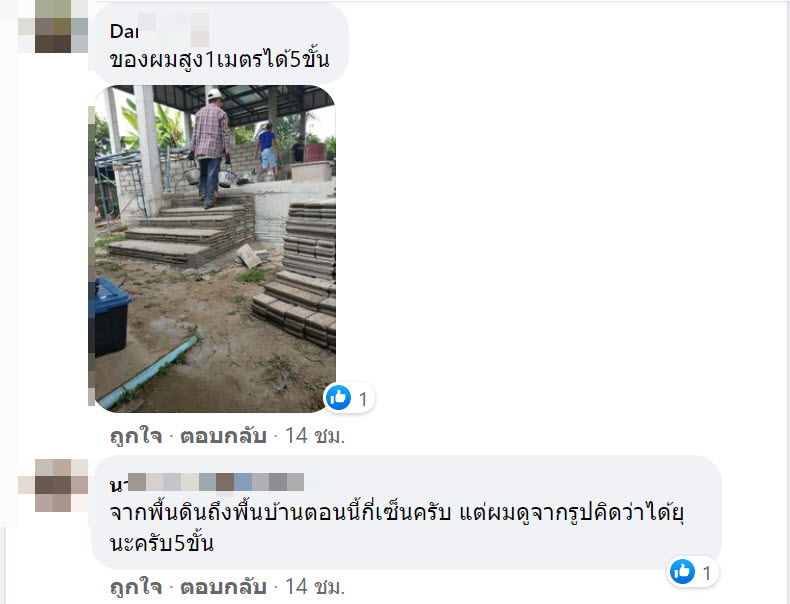
Task: Click ถูกใจ under the second comment
Action: click(136, 587)
